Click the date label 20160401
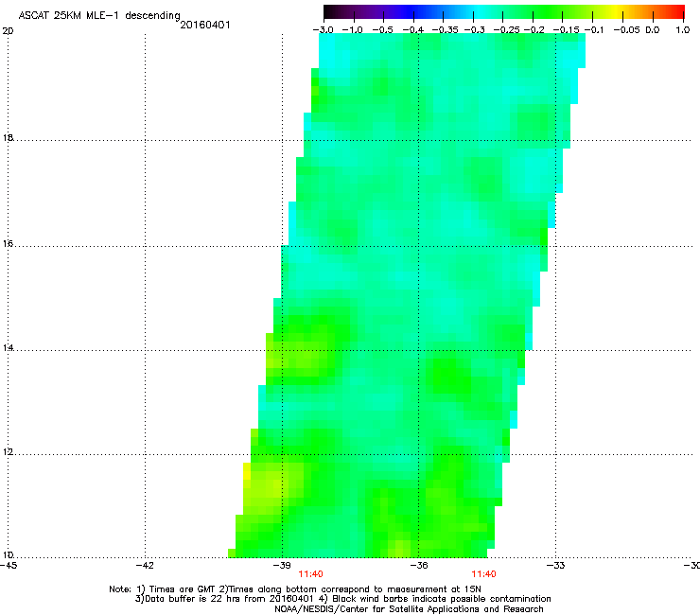 [x=205, y=25]
